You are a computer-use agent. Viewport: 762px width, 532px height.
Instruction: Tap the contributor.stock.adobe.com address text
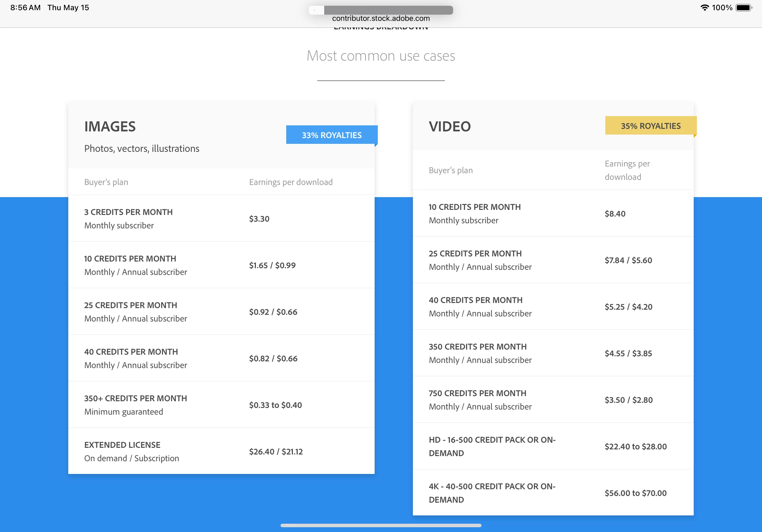(381, 18)
